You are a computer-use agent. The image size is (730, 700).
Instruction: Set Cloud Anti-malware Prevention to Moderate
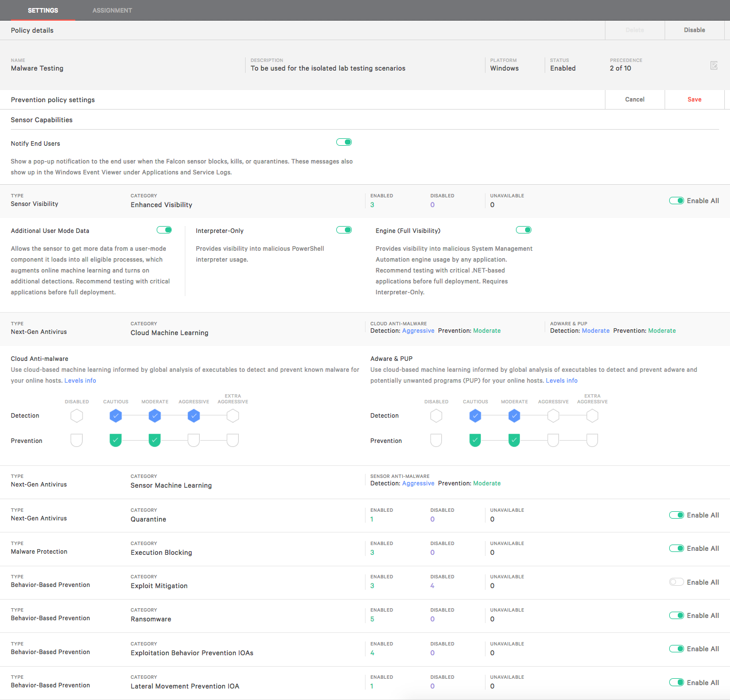155,440
